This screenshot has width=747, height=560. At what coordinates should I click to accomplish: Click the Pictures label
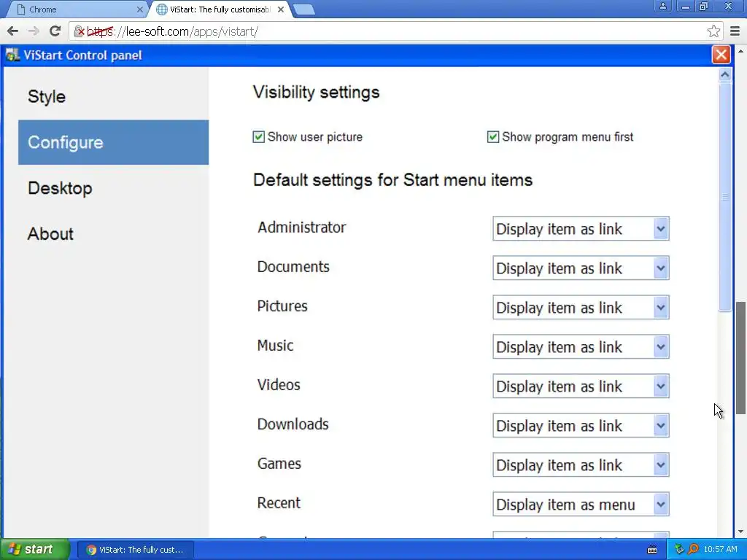[x=282, y=306]
